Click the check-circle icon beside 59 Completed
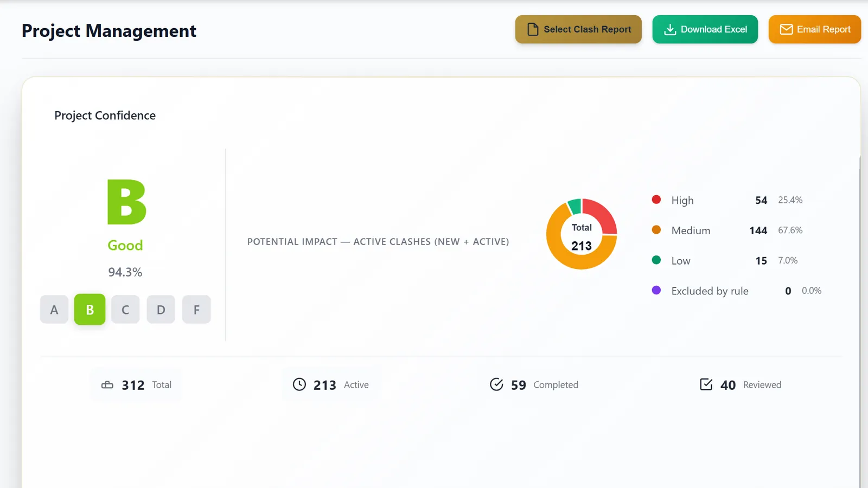 click(496, 384)
